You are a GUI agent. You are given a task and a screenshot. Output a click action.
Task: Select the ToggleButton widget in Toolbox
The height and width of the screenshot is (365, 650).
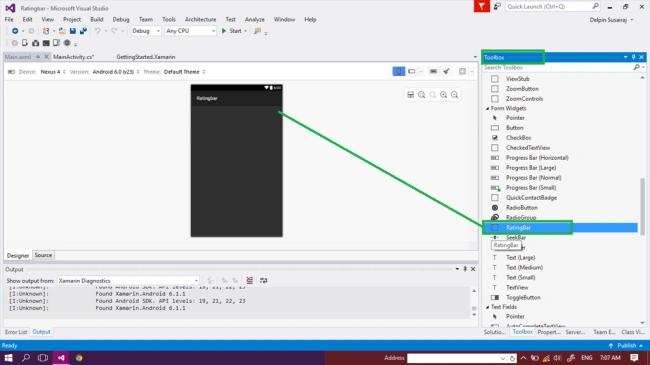tap(523, 297)
